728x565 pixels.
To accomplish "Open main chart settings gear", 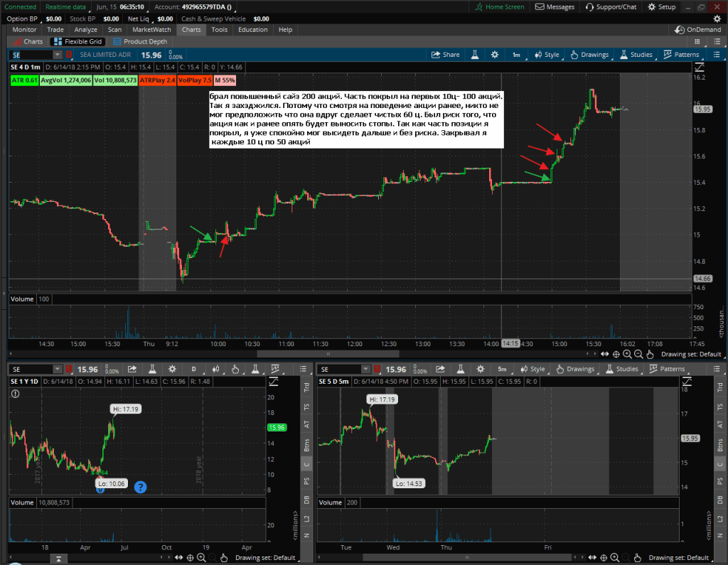I will click(x=495, y=55).
